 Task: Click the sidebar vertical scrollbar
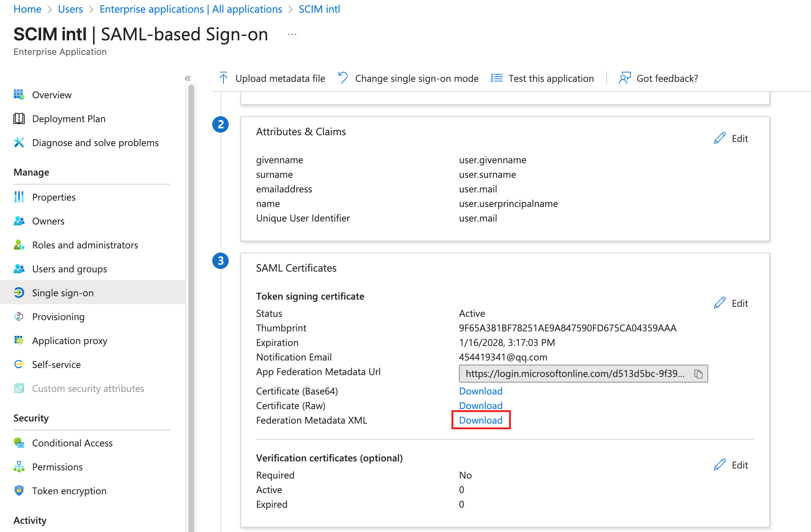[x=191, y=299]
